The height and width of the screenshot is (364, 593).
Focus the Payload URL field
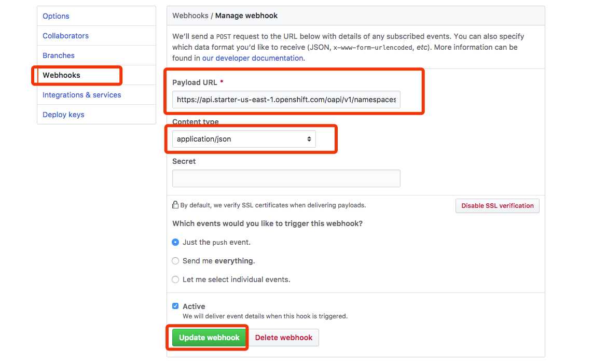286,100
